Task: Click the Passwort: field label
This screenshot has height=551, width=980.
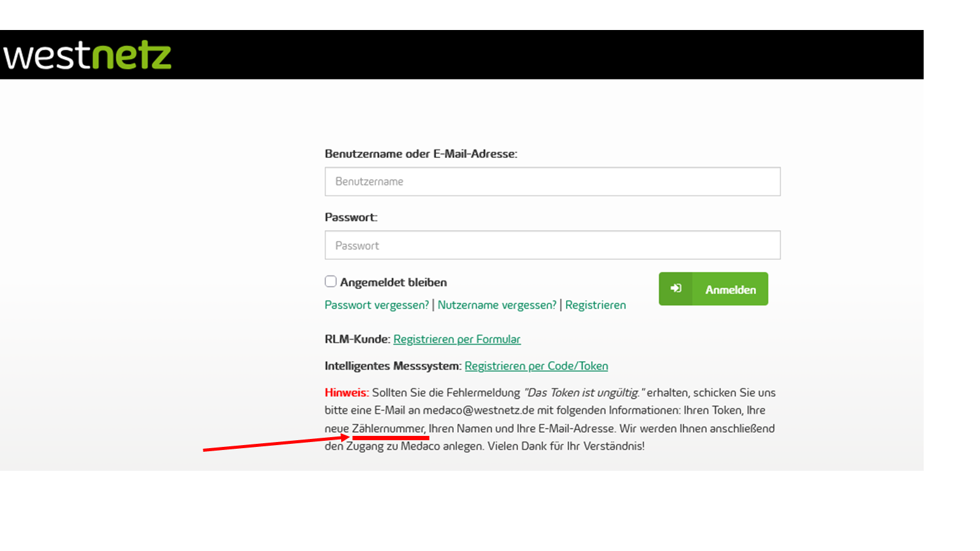Action: (351, 217)
